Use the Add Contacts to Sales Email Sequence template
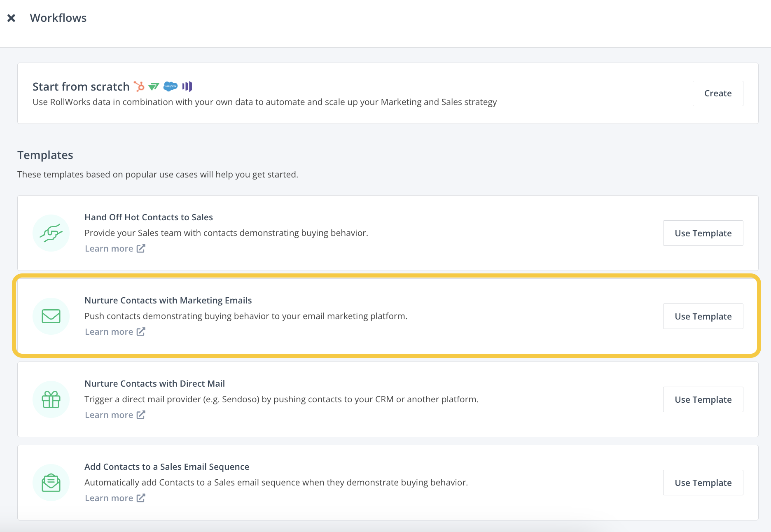Image resolution: width=771 pixels, height=532 pixels. tap(703, 483)
